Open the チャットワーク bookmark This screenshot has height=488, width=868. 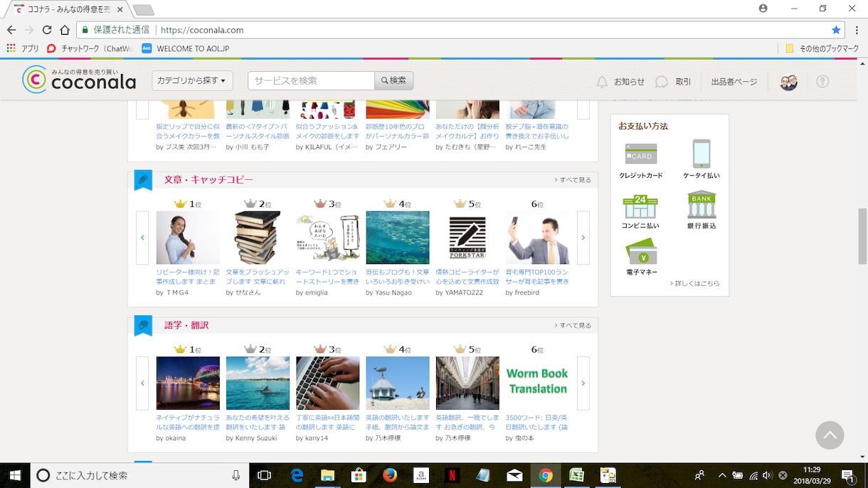(90, 48)
